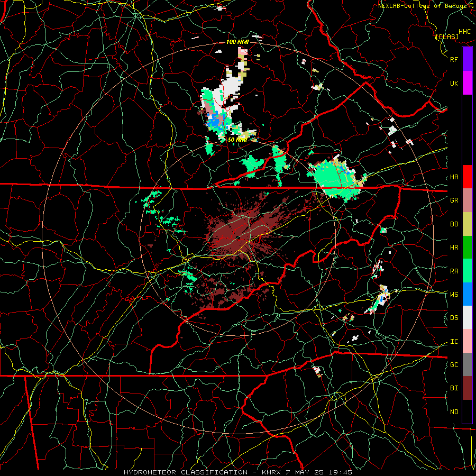This screenshot has width=476, height=476.
Task: Click the 'DS' legend label
Action: point(454,318)
